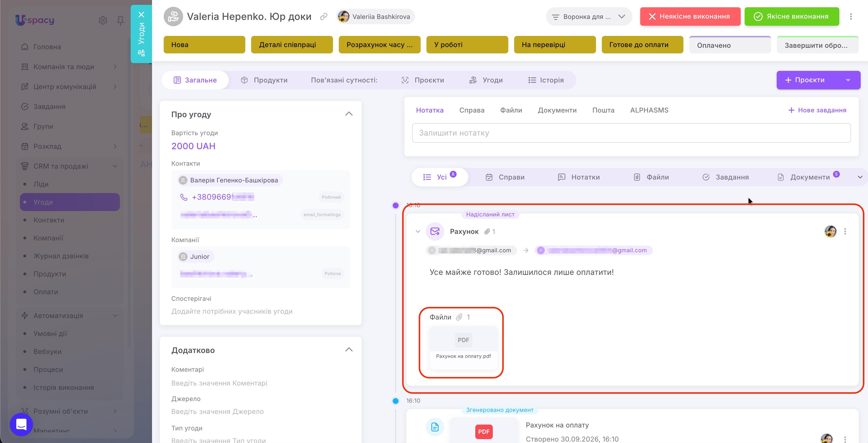Collapse the Рахунок email entry chevron

click(x=418, y=232)
